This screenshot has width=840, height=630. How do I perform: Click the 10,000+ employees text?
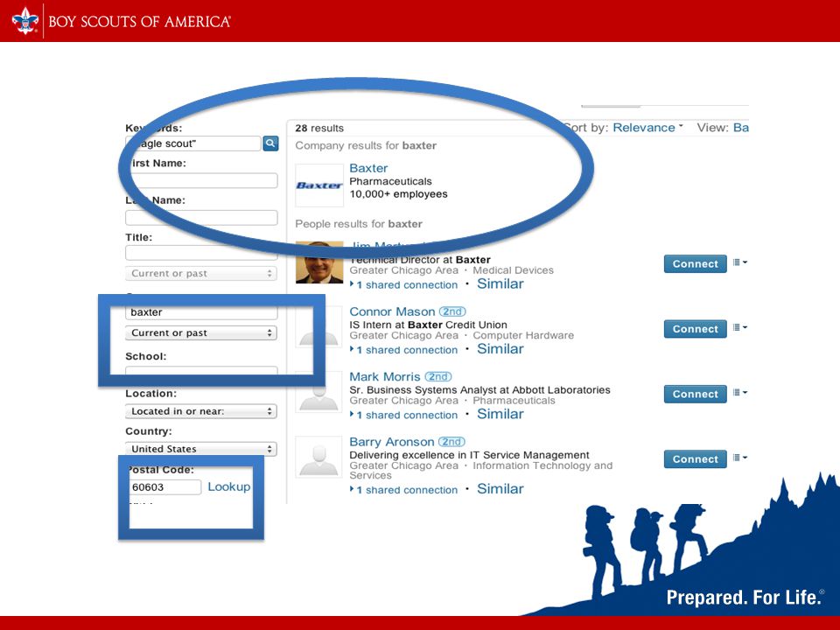pyautogui.click(x=398, y=194)
